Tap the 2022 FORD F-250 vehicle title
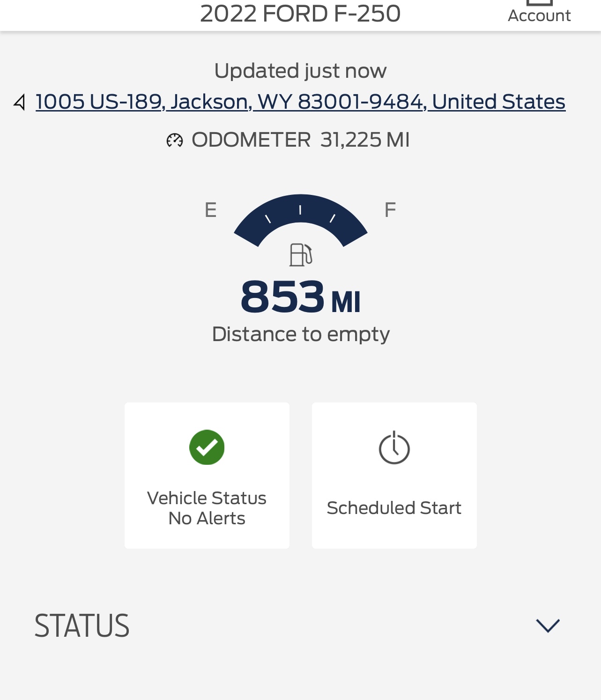 click(300, 14)
